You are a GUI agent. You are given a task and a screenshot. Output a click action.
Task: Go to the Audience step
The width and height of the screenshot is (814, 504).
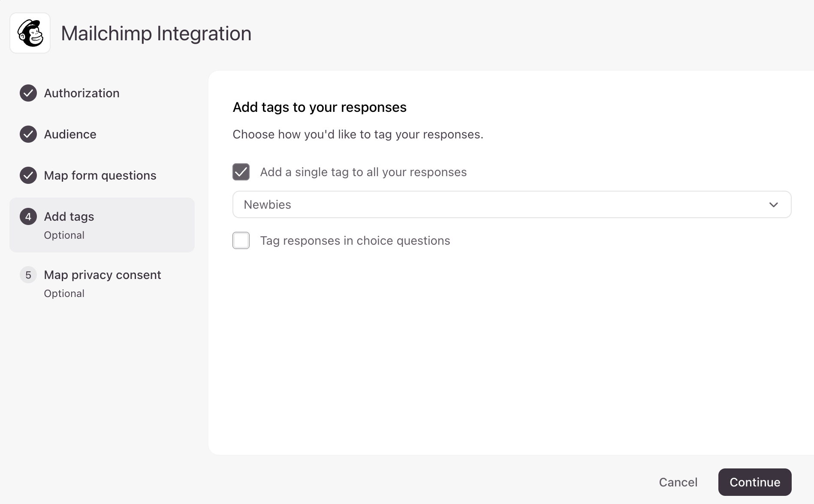tap(70, 134)
